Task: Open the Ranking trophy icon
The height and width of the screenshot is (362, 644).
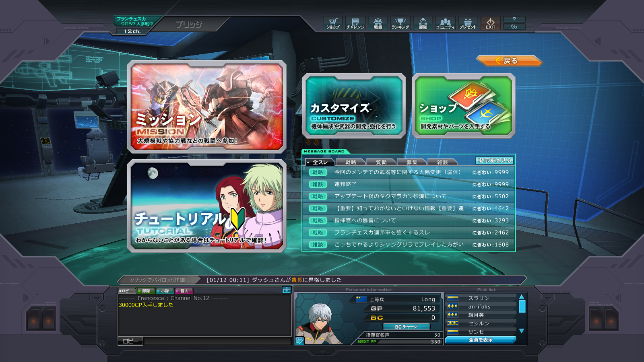Action: click(x=400, y=23)
